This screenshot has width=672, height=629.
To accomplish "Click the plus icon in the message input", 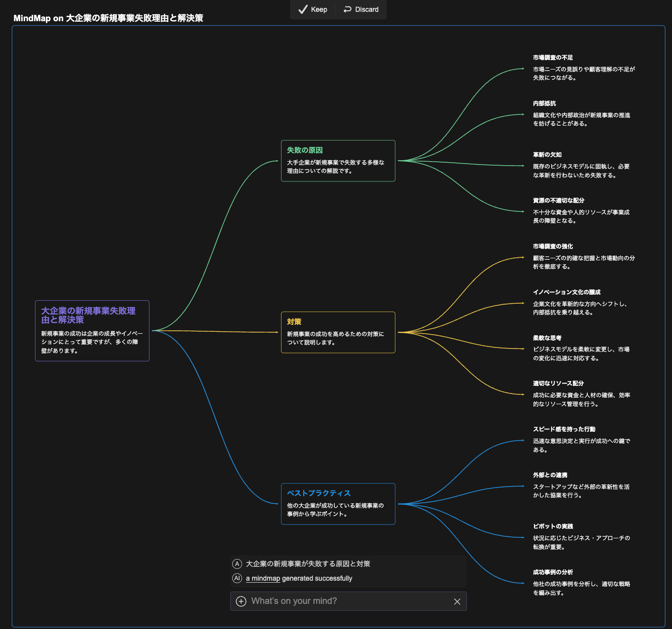I will click(x=241, y=601).
